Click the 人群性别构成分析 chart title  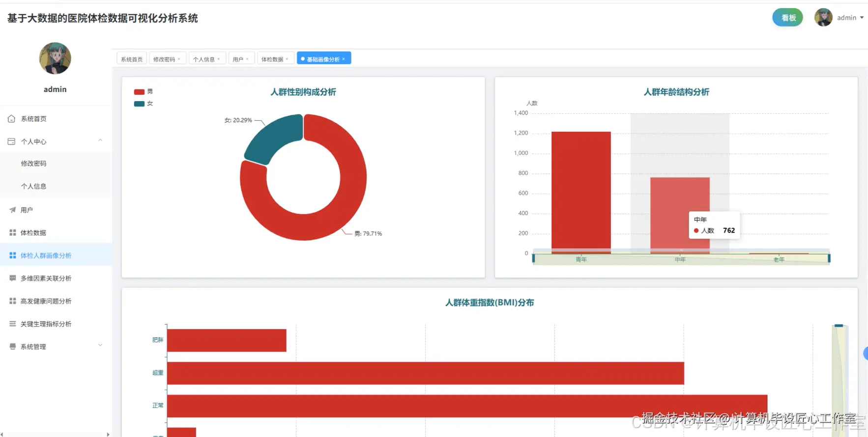pos(303,92)
